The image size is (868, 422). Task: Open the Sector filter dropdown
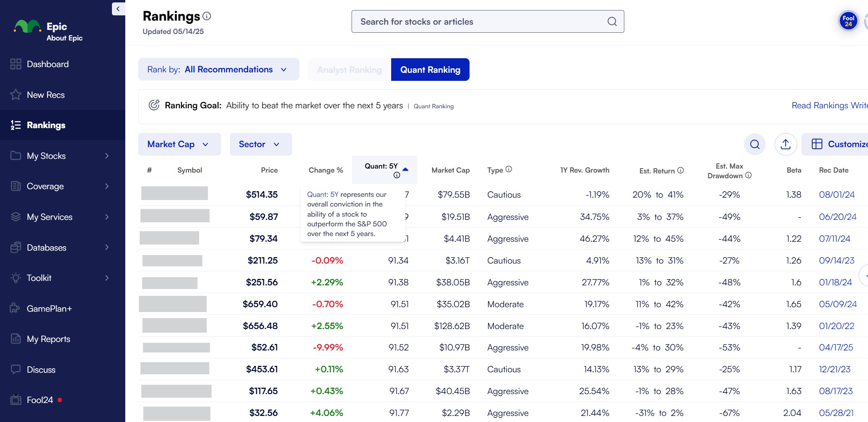pos(260,144)
